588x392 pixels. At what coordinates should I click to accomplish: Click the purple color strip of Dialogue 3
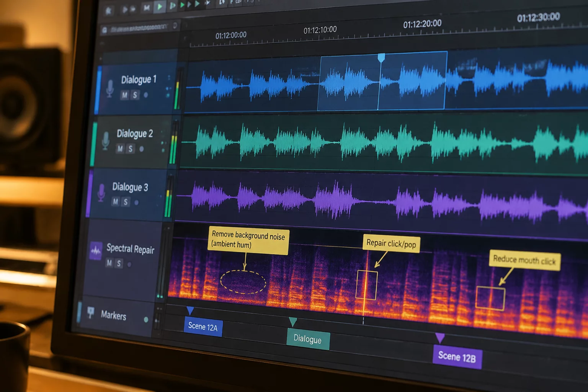click(x=89, y=194)
